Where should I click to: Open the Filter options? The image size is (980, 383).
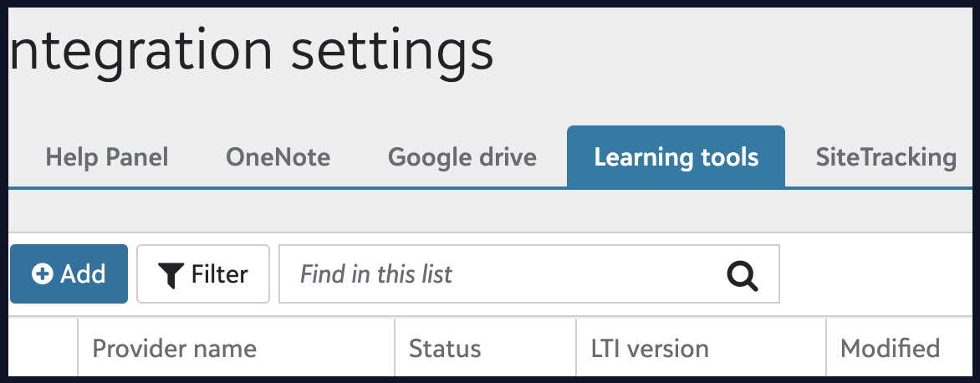(x=203, y=273)
